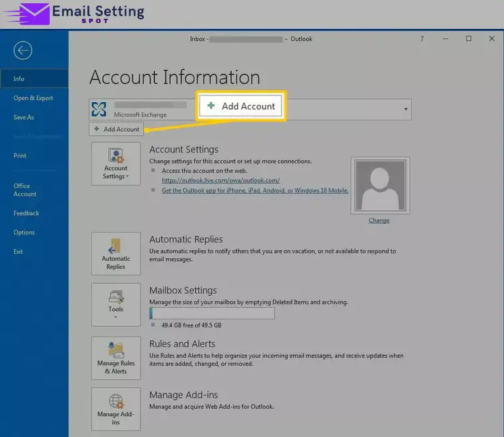Screen dimensions: 504x437
Task: Click the Automatic Replies heading
Action: coord(185,239)
